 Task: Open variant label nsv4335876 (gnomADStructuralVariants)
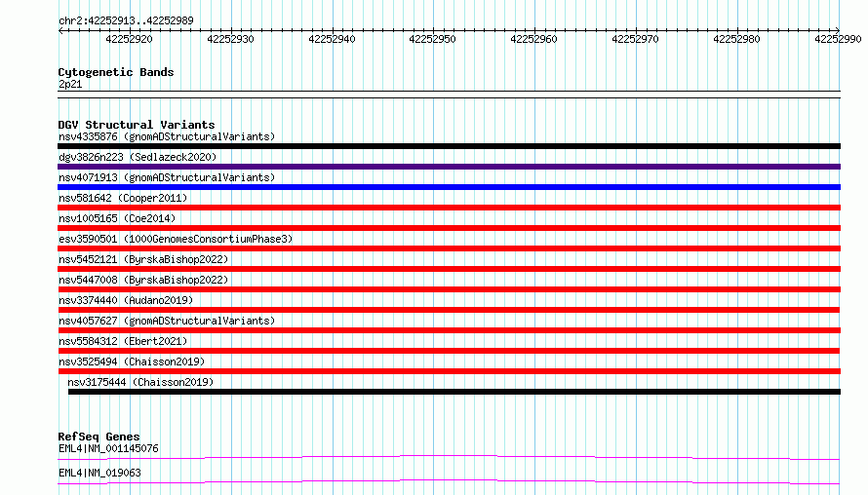coord(167,136)
